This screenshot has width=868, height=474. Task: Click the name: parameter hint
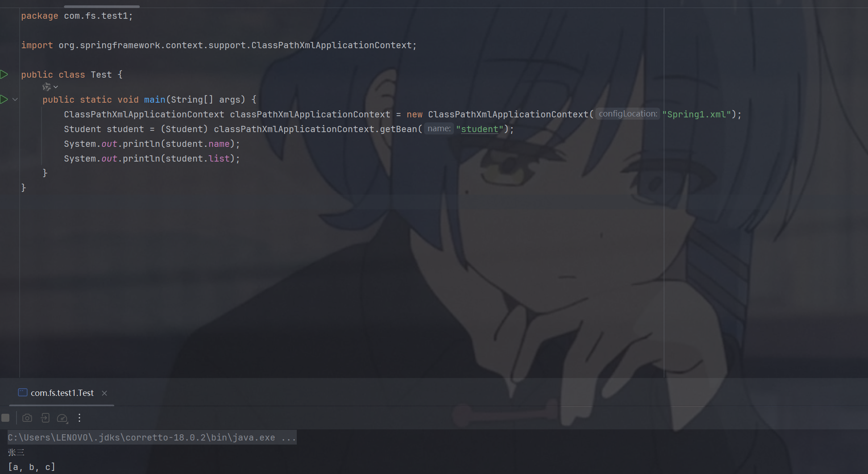[x=439, y=129]
